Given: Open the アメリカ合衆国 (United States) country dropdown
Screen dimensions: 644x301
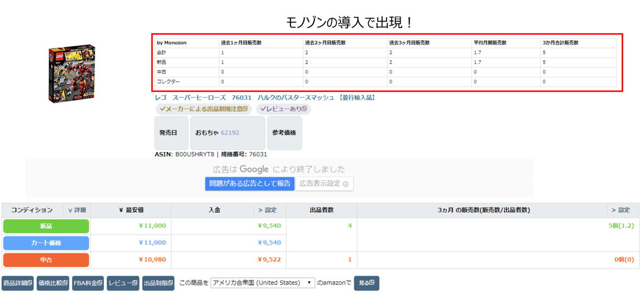Looking at the screenshot, I should (x=263, y=283).
